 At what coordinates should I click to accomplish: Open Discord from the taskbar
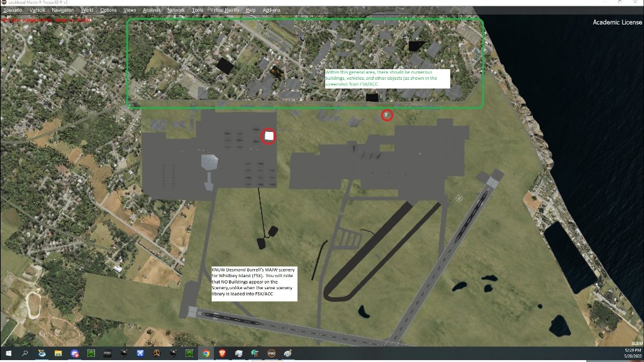click(74, 353)
